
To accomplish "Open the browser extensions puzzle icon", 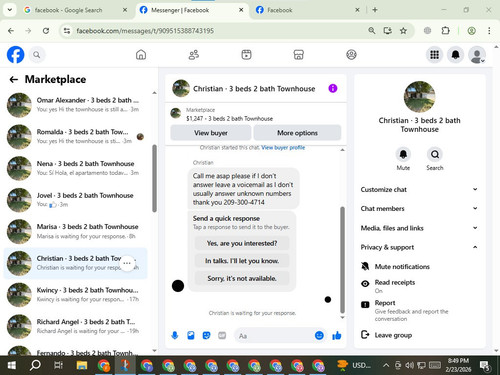I will pyautogui.click(x=445, y=31).
